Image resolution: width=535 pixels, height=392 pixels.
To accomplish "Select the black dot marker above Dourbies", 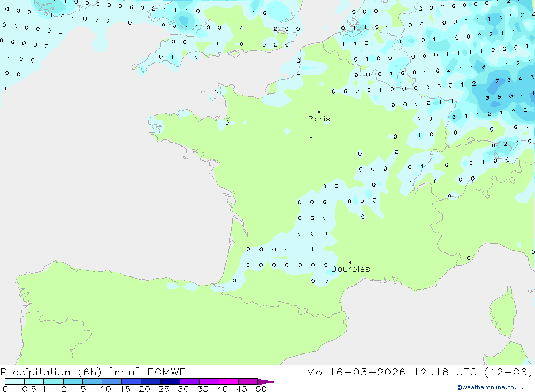I will click(350, 262).
